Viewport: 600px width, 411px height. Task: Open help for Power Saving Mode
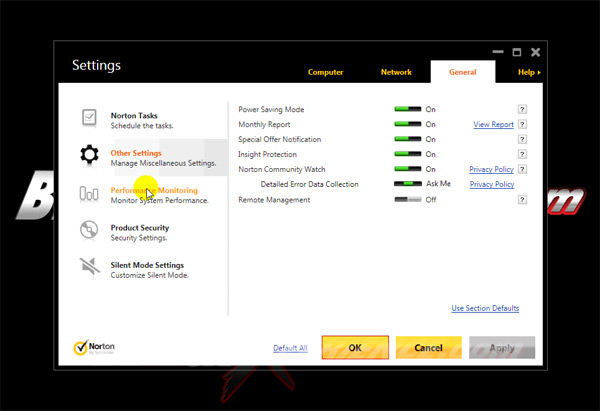522,109
